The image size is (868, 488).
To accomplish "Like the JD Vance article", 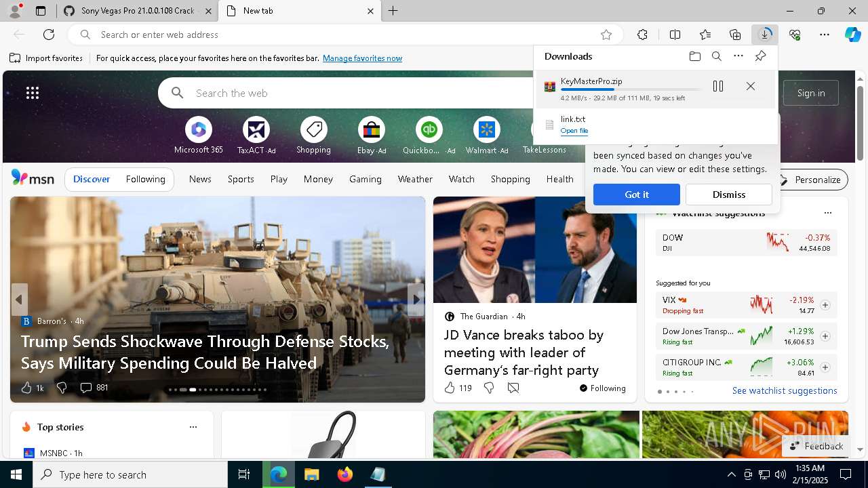I will [457, 388].
